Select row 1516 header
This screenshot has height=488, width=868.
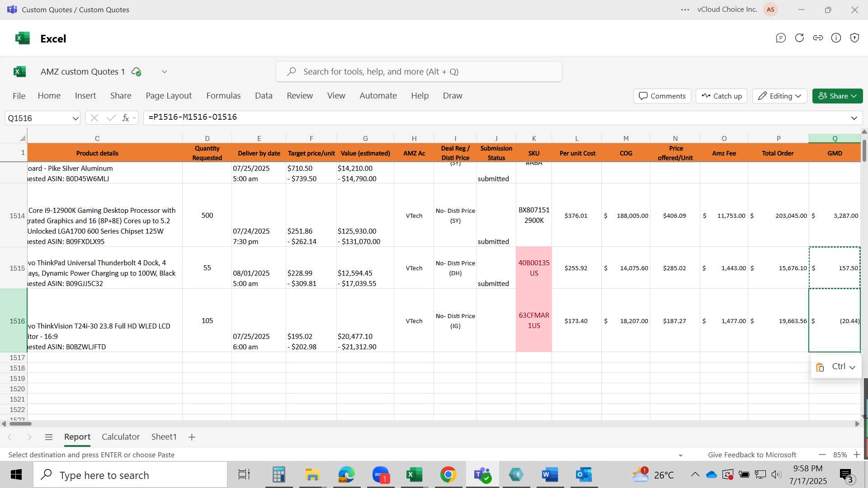click(14, 321)
